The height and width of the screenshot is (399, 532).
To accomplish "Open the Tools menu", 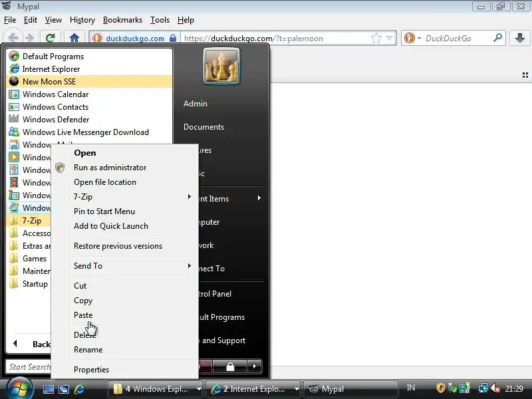I will (x=160, y=20).
